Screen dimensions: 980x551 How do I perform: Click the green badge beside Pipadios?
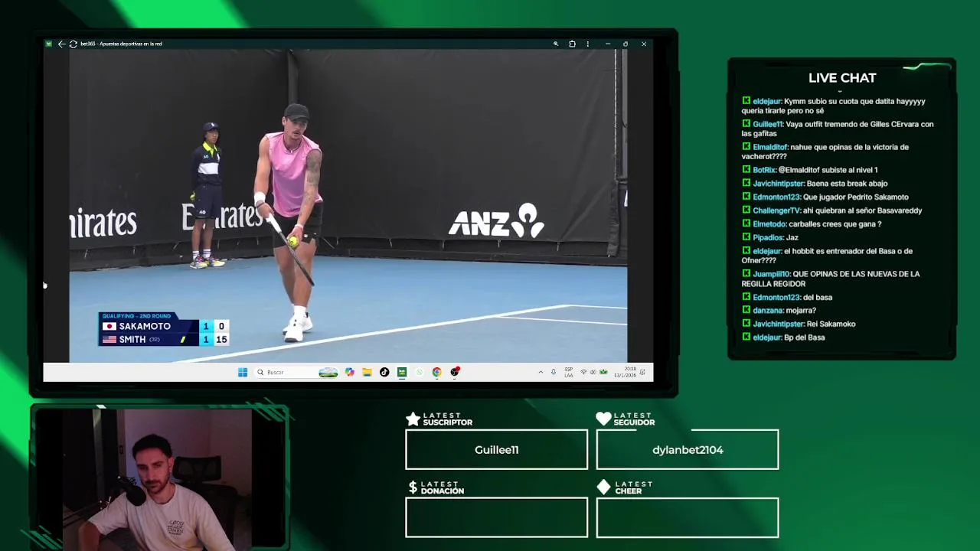(x=746, y=237)
